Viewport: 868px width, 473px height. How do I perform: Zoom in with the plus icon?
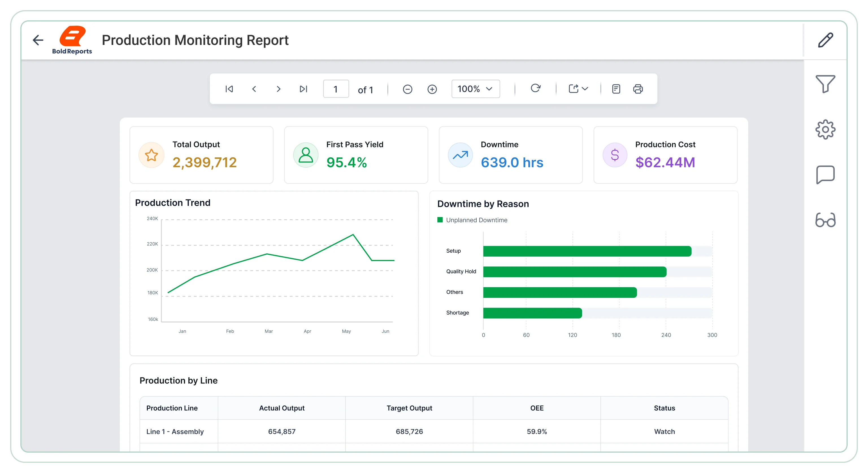(432, 89)
